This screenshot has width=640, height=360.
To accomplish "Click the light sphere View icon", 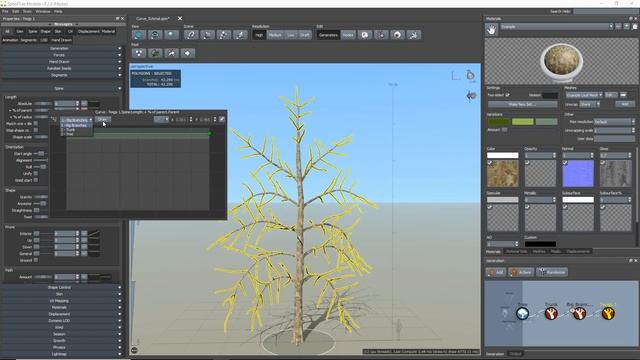I will (x=171, y=35).
